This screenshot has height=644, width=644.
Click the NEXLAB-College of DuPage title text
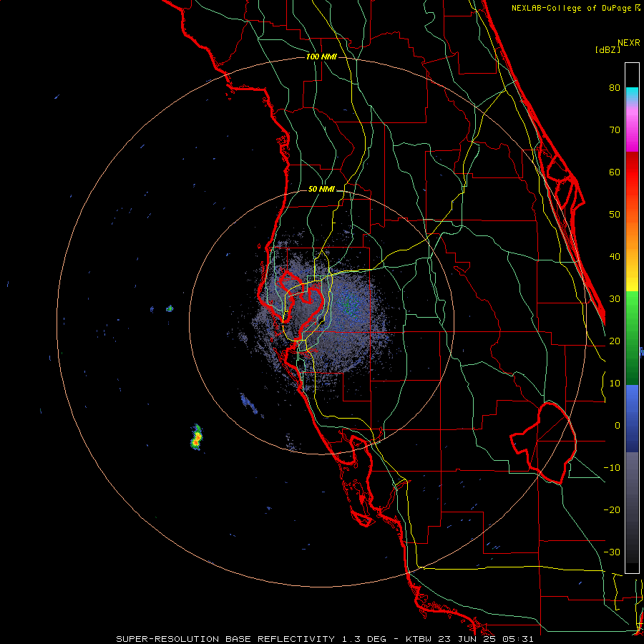tap(571, 8)
